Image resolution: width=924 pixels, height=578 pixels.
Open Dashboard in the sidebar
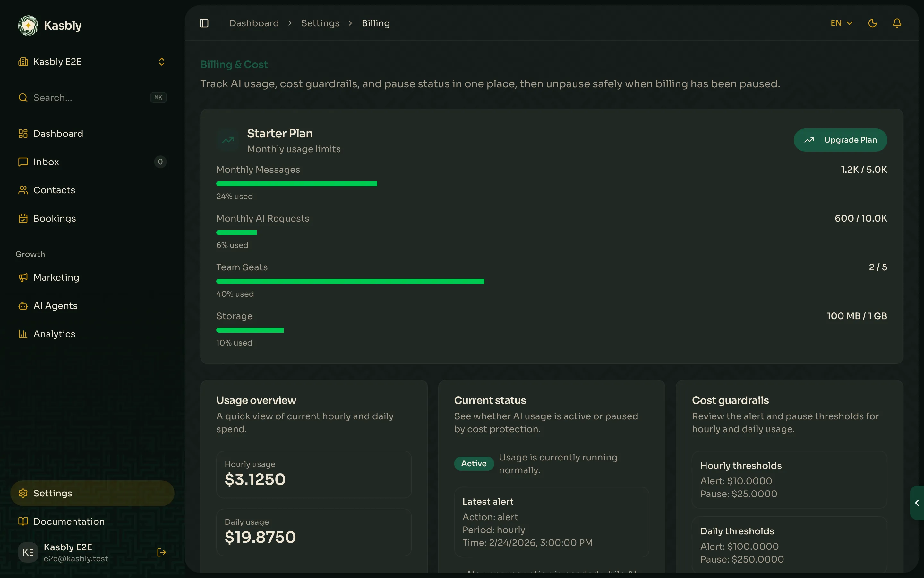(92, 133)
